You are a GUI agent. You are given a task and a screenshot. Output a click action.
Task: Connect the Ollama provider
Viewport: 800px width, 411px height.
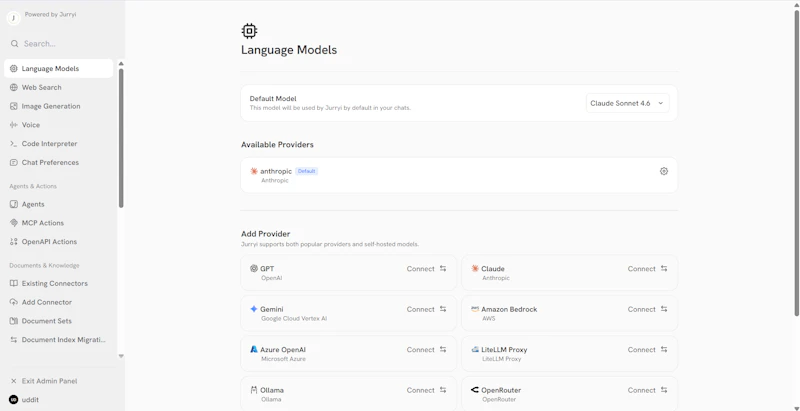pos(427,390)
